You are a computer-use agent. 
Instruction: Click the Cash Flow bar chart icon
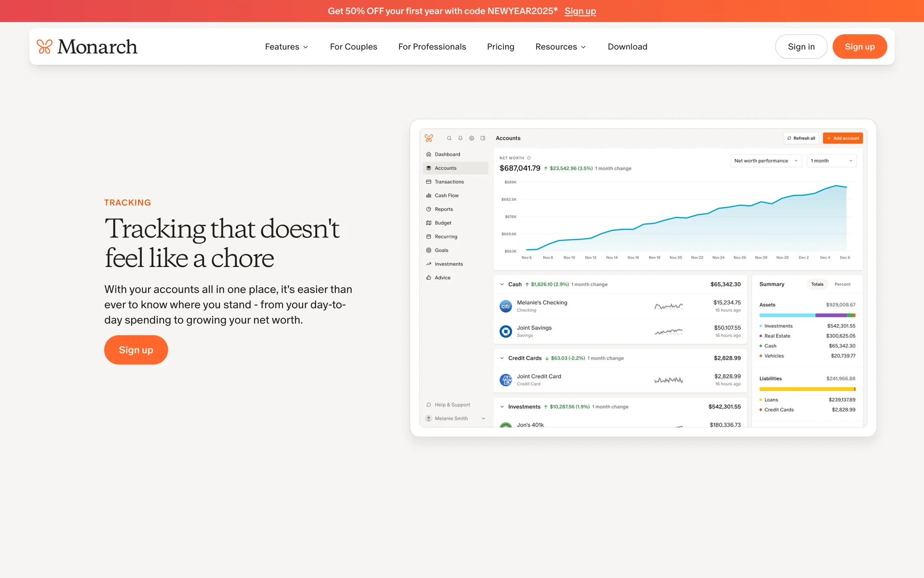tap(428, 196)
